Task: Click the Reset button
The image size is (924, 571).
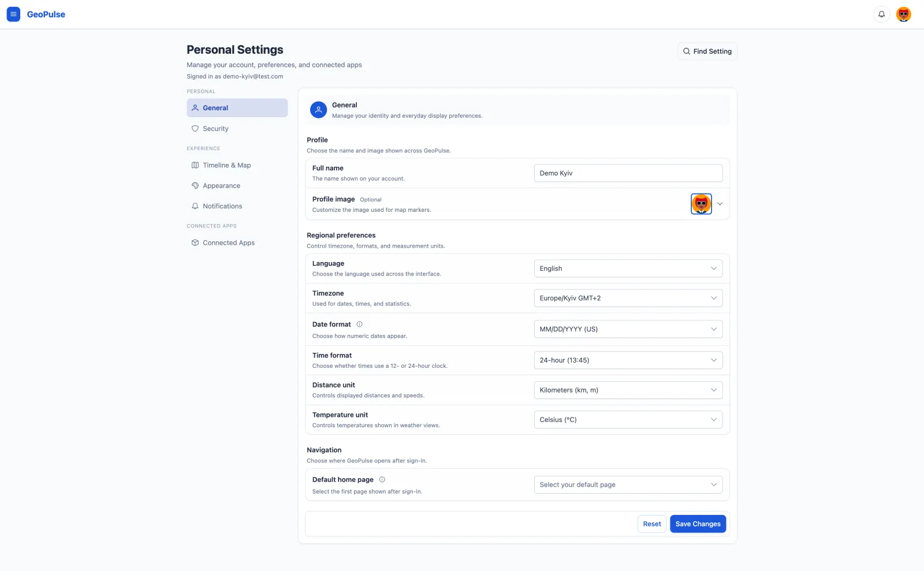Action: coord(652,524)
